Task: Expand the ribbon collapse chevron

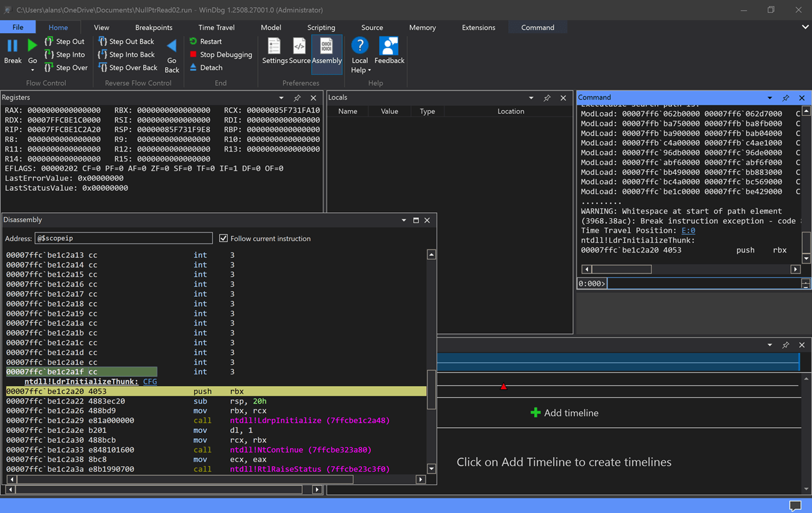Action: point(805,27)
